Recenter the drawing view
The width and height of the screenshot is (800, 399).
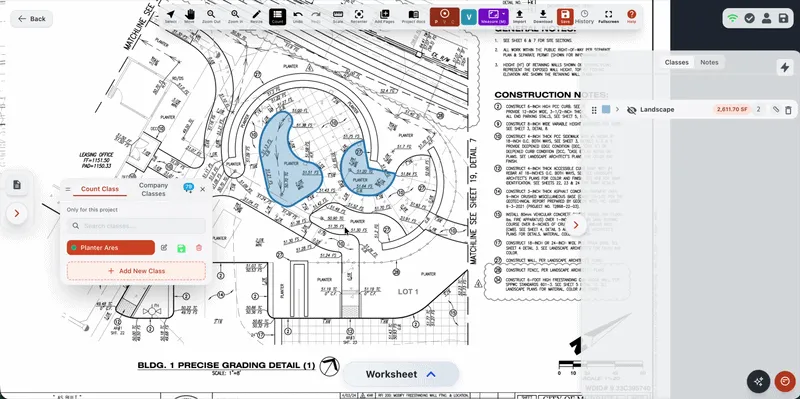tap(359, 17)
